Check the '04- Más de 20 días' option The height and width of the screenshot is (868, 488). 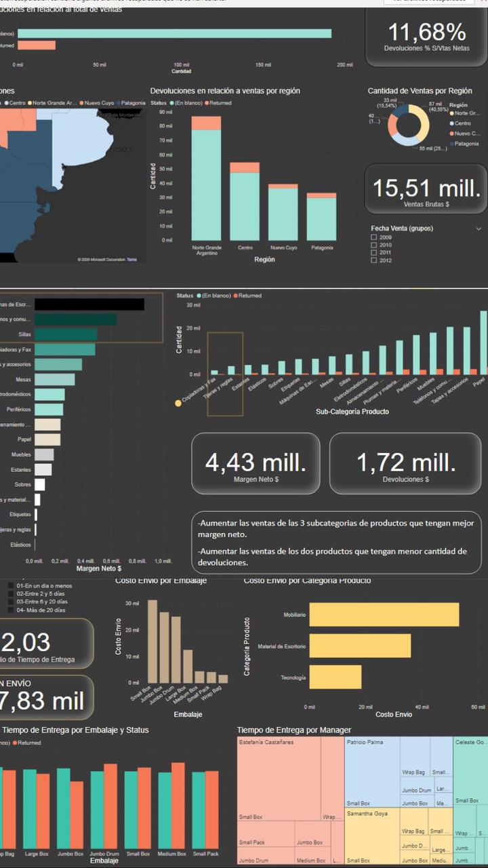coord(10,610)
